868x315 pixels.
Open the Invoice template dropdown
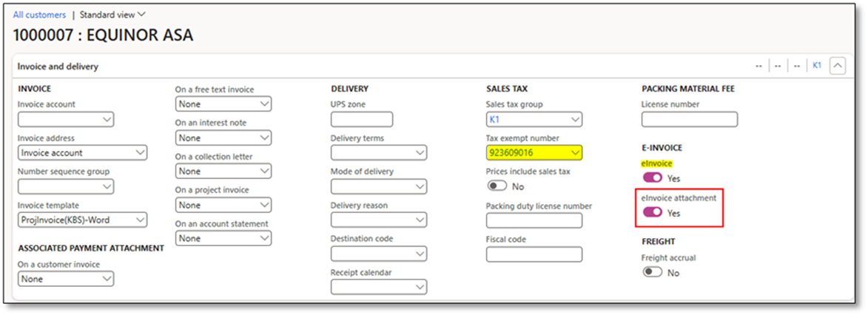(x=81, y=220)
